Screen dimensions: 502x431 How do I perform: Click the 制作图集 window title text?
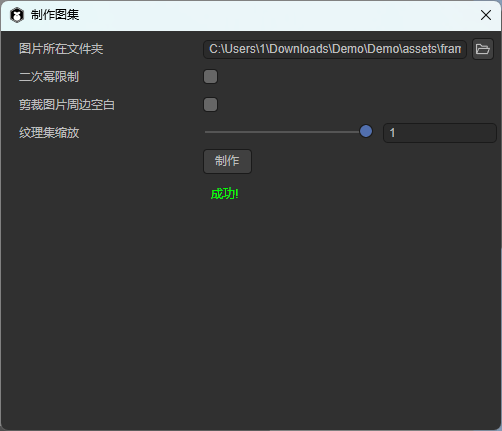(55, 15)
